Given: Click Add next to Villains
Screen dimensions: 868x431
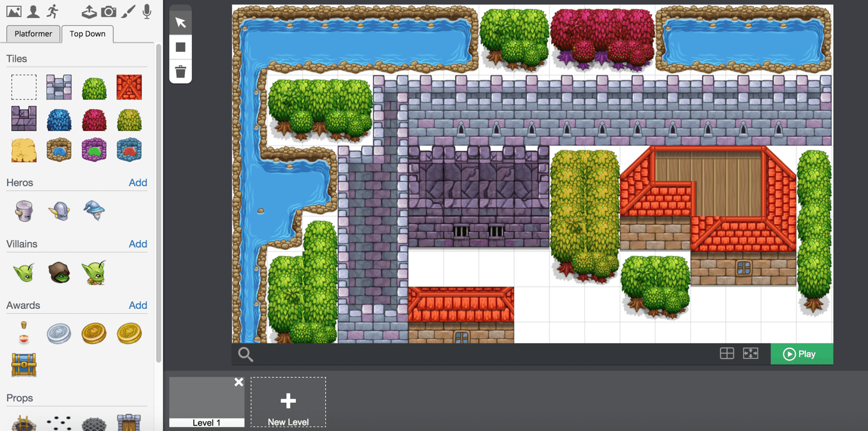Looking at the screenshot, I should 138,244.
